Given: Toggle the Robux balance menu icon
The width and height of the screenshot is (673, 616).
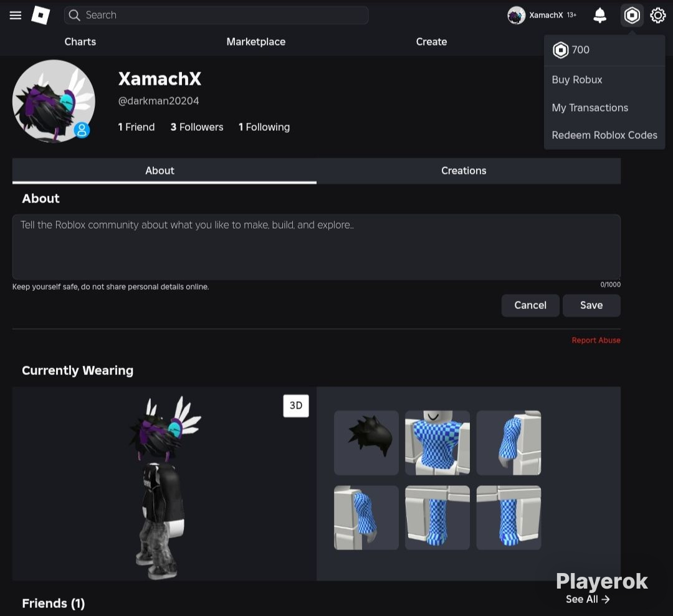Looking at the screenshot, I should pyautogui.click(x=632, y=16).
